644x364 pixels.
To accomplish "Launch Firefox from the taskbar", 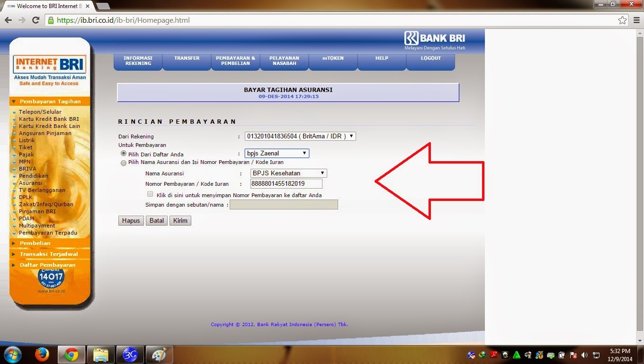I will [42, 354].
